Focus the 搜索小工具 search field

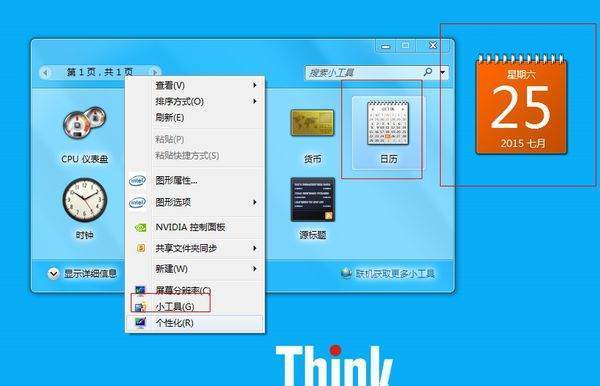pos(364,72)
